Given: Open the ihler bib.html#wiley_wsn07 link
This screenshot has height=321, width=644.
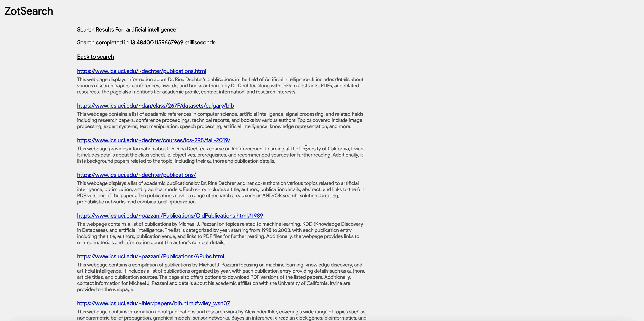Looking at the screenshot, I should tap(154, 303).
